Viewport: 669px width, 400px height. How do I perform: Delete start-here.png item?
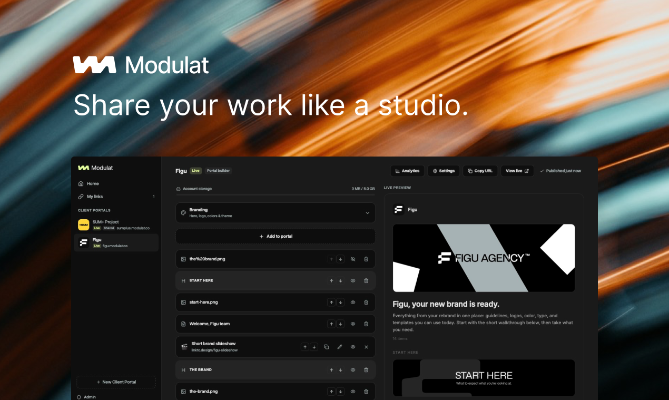click(x=366, y=302)
